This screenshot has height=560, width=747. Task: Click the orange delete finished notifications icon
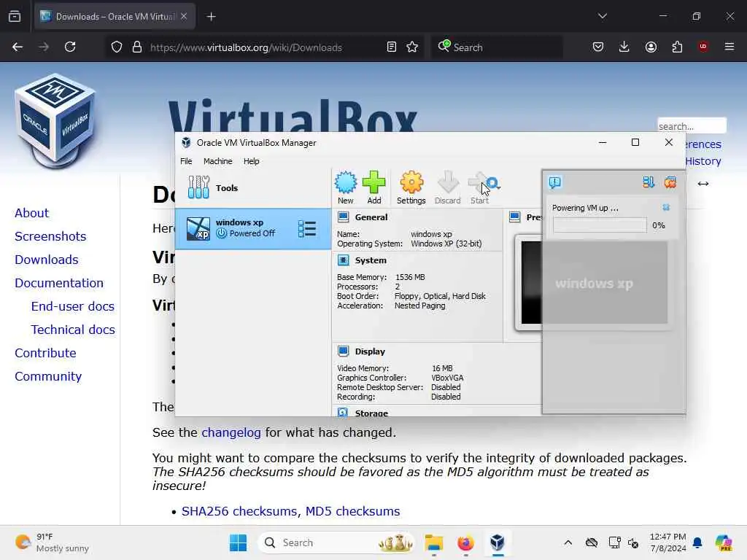click(670, 182)
